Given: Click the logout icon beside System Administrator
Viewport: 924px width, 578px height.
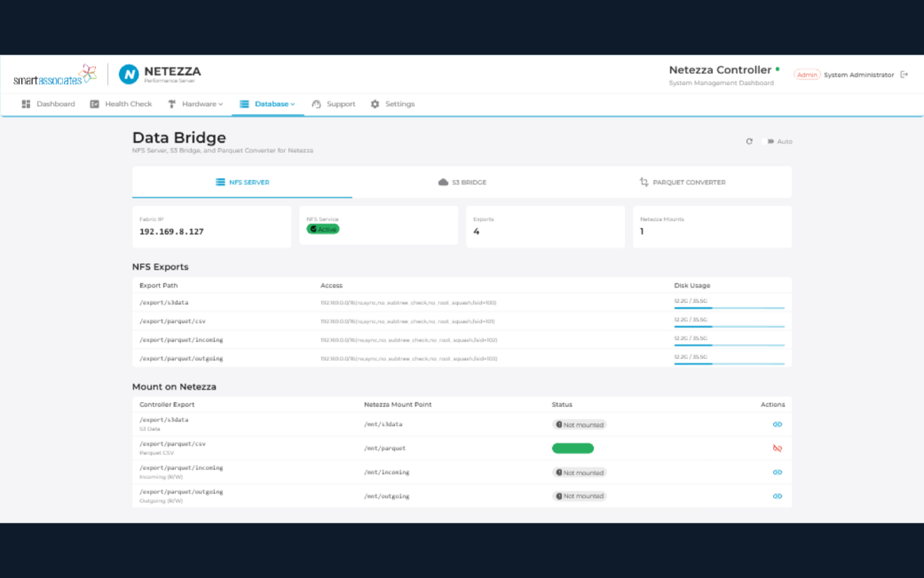Looking at the screenshot, I should pos(904,74).
